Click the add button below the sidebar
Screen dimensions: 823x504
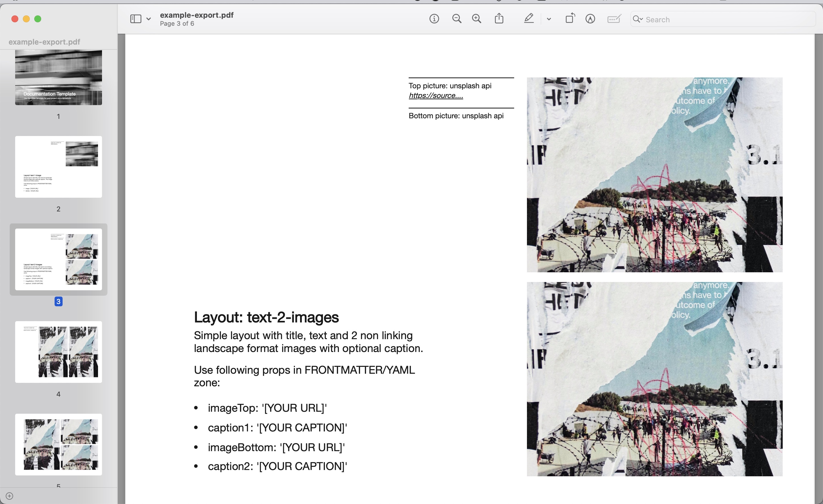coord(9,496)
